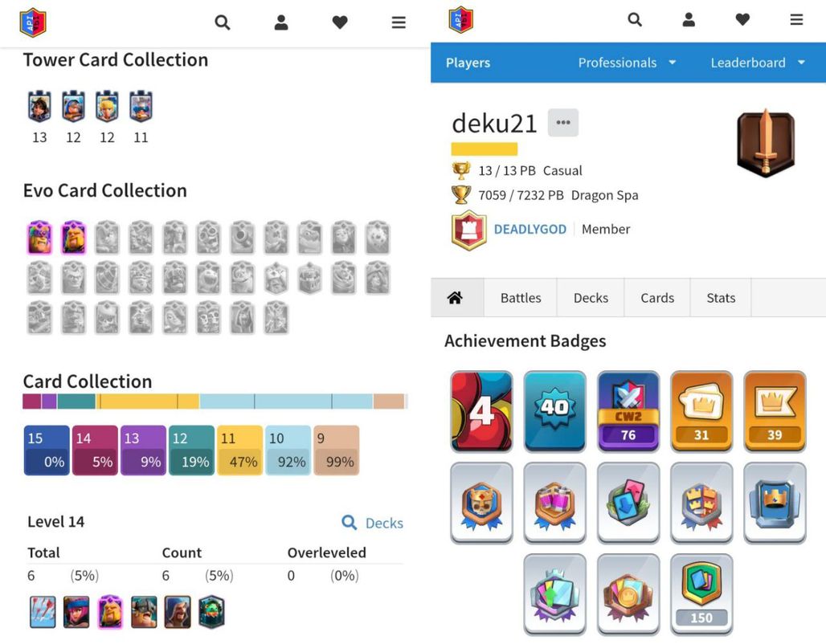
Task: Click the Tower Princess card at level 13
Action: point(39,107)
